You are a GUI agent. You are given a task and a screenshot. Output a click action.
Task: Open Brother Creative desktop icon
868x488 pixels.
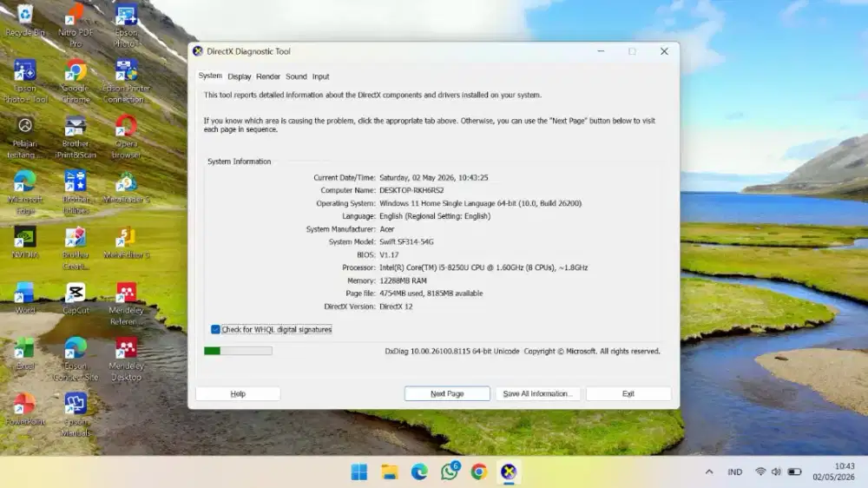pos(76,247)
